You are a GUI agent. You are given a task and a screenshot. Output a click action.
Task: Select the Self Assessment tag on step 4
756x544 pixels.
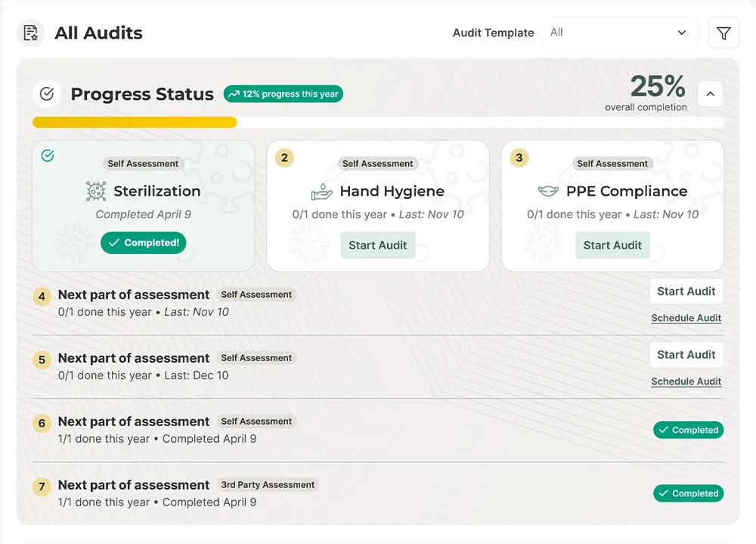click(x=256, y=295)
